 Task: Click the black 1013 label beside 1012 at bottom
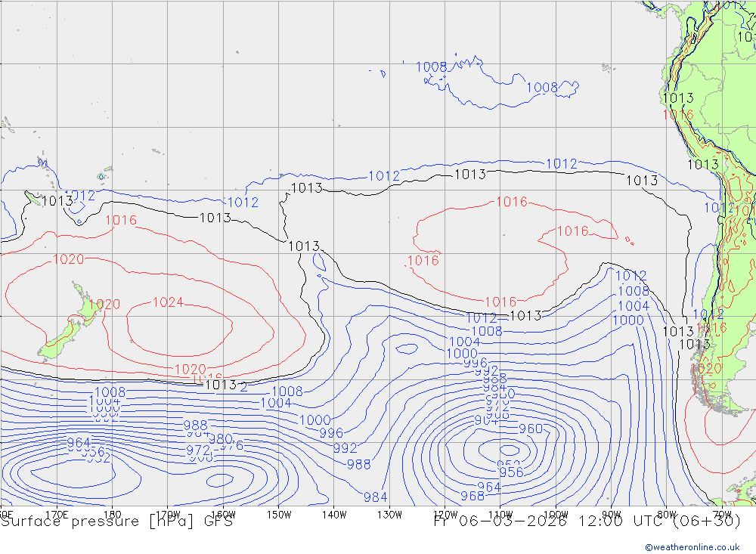coord(220,385)
